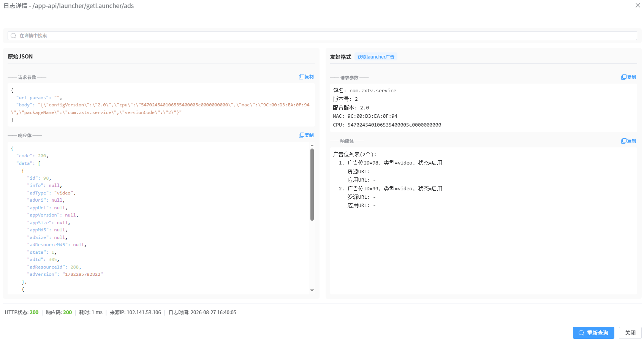Click the "adType": "video" line
This screenshot has height=340, width=644.
(x=51, y=193)
